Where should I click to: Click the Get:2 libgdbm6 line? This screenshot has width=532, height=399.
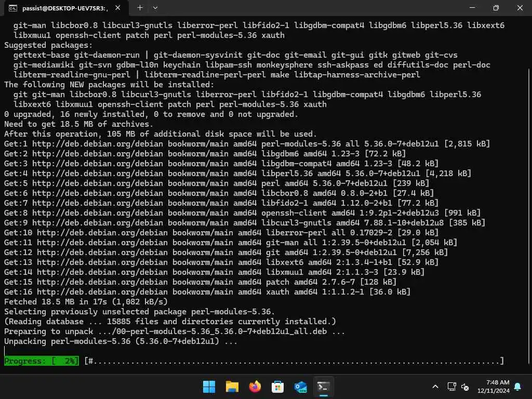point(205,153)
